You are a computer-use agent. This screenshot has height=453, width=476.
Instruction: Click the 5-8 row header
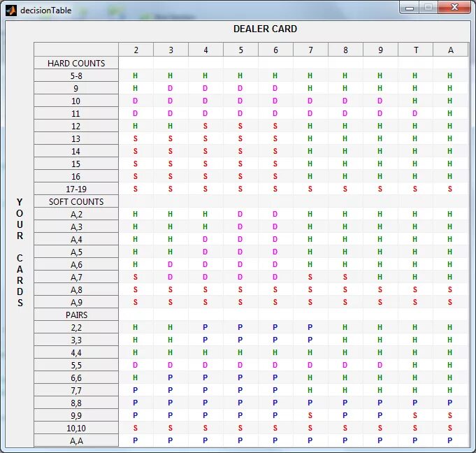(x=76, y=75)
